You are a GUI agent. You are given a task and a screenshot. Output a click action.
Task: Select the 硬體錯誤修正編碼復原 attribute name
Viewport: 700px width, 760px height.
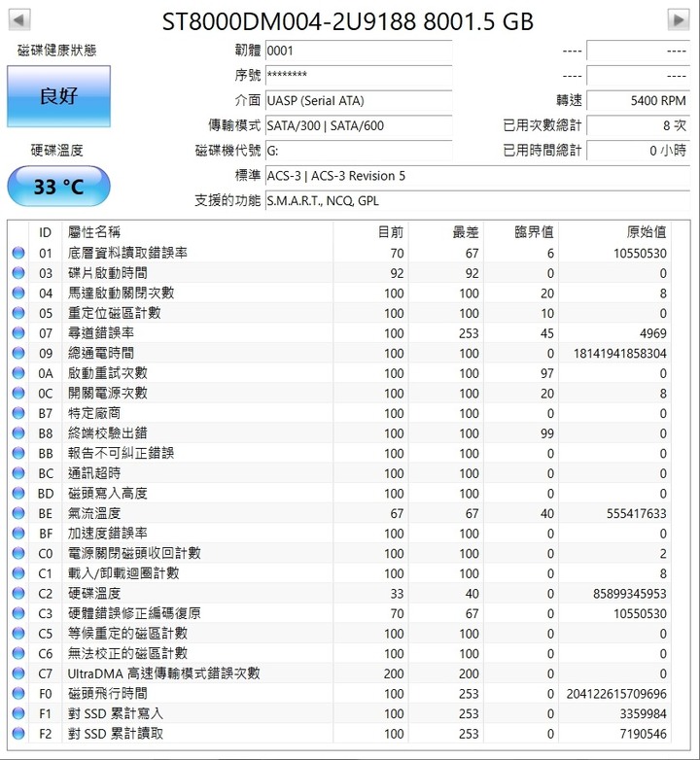pos(134,613)
